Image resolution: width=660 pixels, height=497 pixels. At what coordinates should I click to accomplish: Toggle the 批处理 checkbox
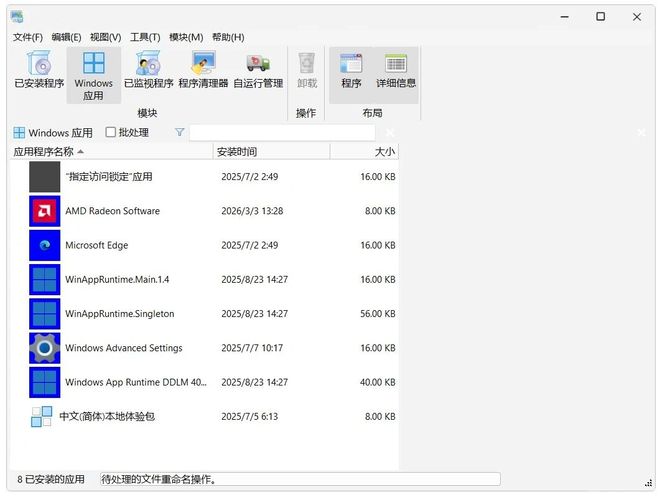point(111,132)
